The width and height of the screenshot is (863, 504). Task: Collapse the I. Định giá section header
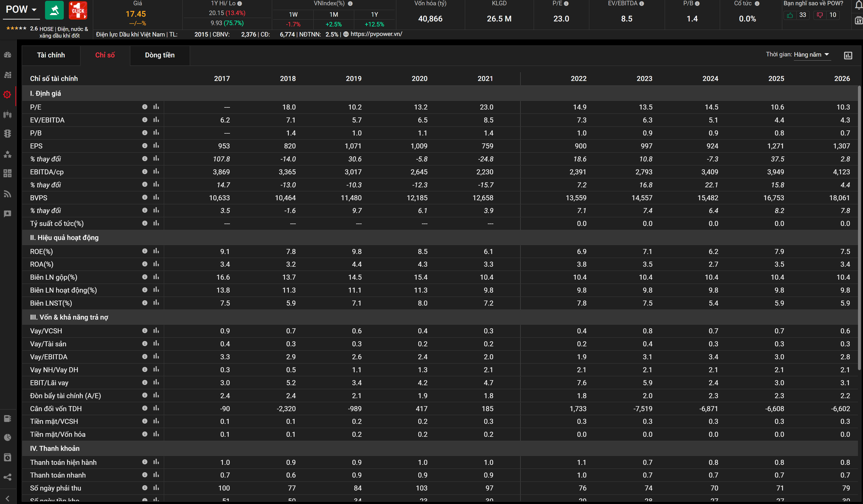440,93
